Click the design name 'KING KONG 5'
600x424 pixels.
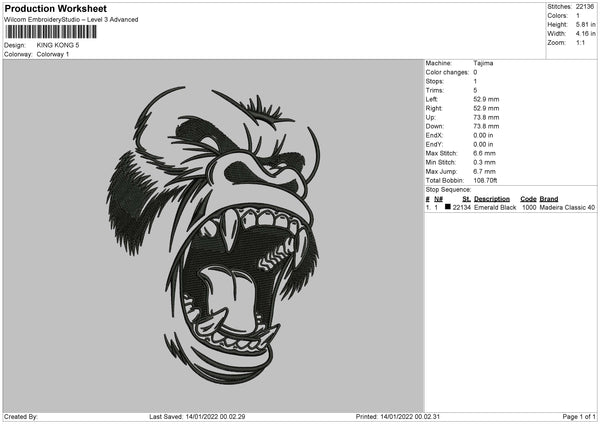pyautogui.click(x=58, y=45)
